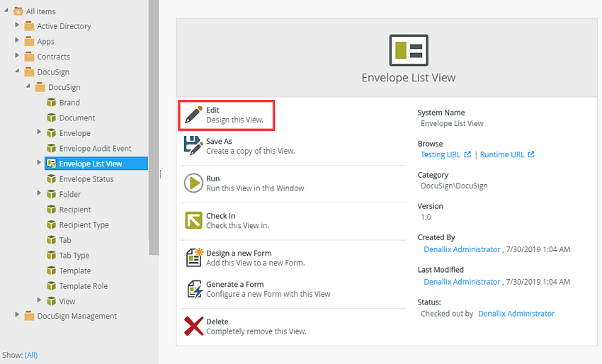The width and height of the screenshot is (602, 364).
Task: Collapse the top-level DocuSign folder
Action: [x=18, y=72]
